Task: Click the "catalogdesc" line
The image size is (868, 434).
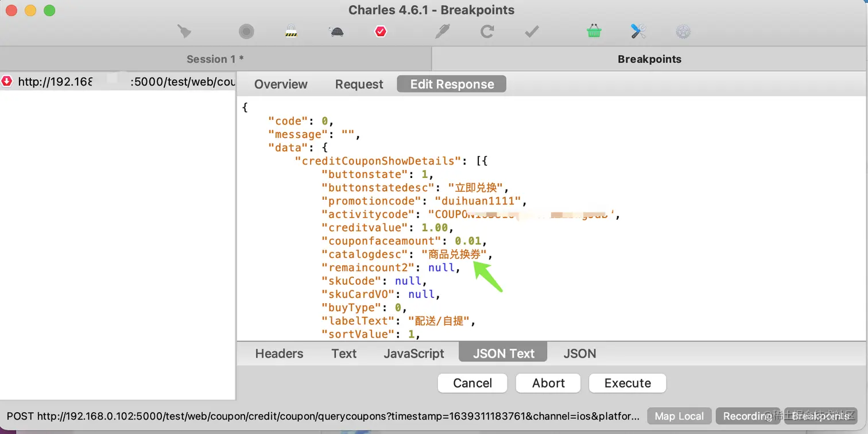Action: [407, 254]
